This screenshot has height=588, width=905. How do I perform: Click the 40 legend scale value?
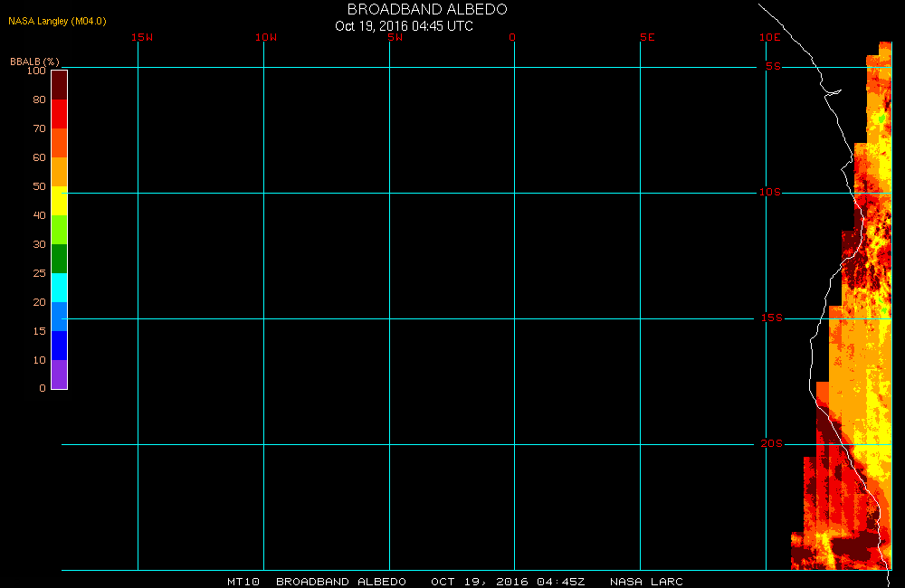coord(39,214)
